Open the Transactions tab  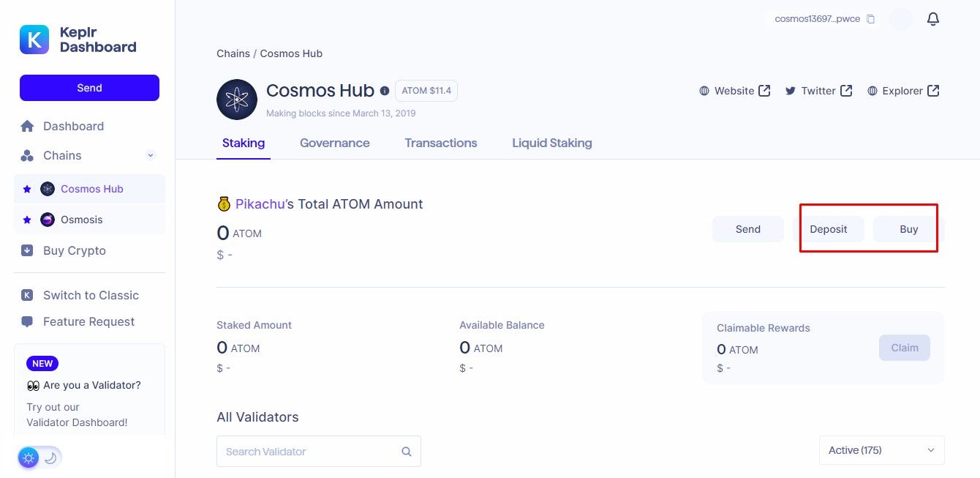point(441,143)
